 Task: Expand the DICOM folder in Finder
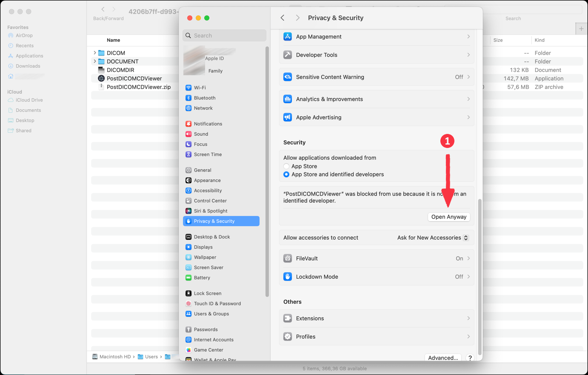[x=94, y=52]
